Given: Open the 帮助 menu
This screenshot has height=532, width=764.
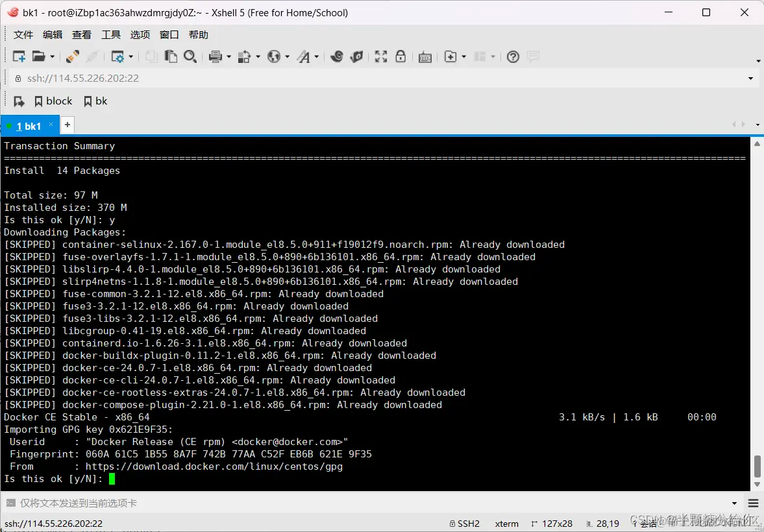Looking at the screenshot, I should (199, 34).
